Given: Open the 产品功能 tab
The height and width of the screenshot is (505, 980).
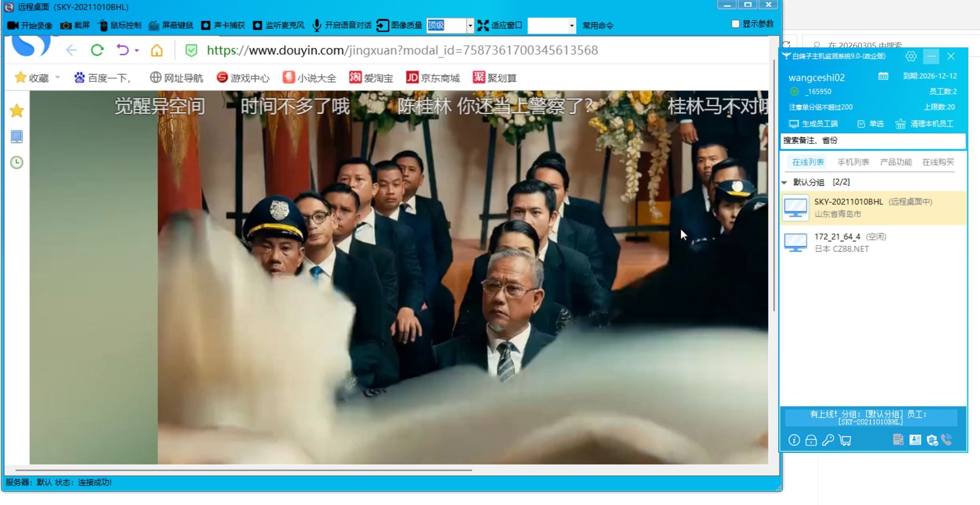Looking at the screenshot, I should tap(895, 162).
